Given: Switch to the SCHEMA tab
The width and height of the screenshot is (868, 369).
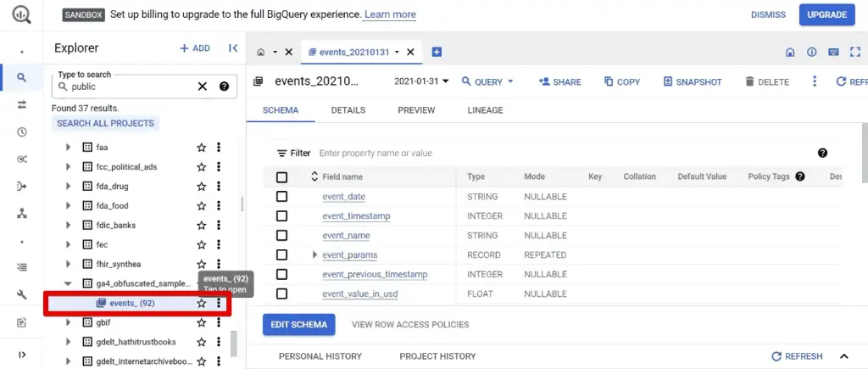Looking at the screenshot, I should point(281,110).
